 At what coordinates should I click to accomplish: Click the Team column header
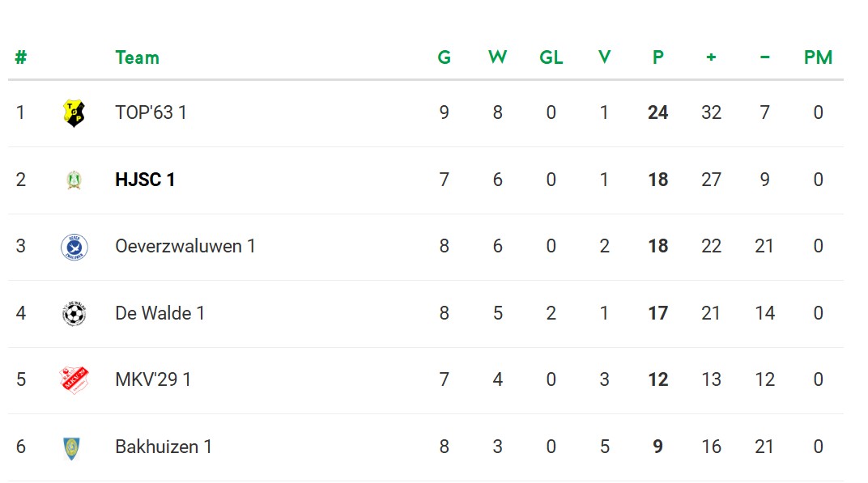point(137,57)
